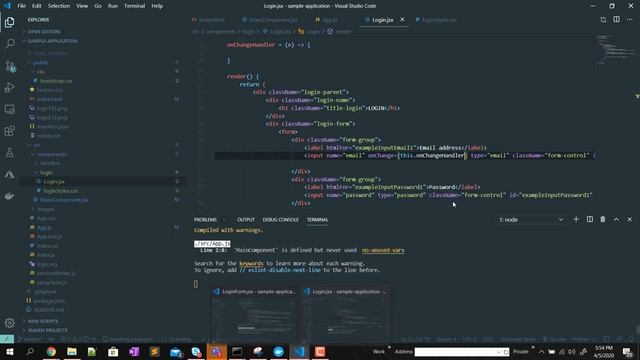Select the terminal instance dropdown '1: node'
Image resolution: width=640 pixels, height=360 pixels.
pyautogui.click(x=531, y=220)
